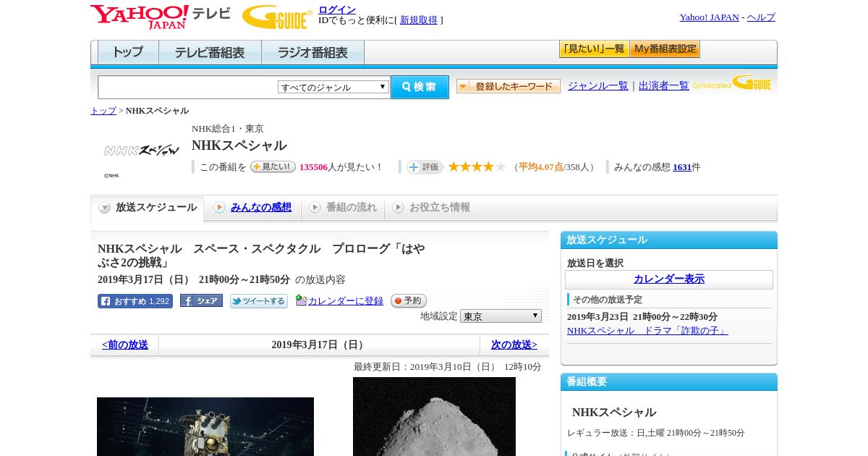This screenshot has height=456, width=868.
Task: Click the Hayabusa2 spacecraft image
Action: pyautogui.click(x=205, y=426)
